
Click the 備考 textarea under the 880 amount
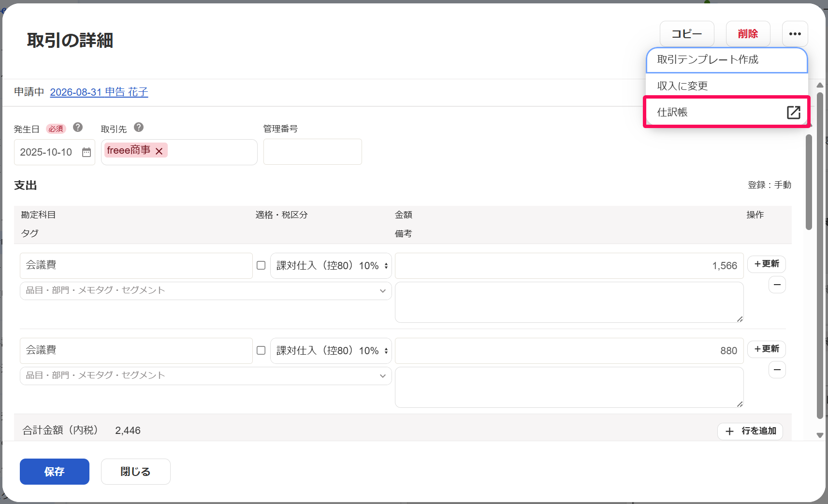coord(569,388)
